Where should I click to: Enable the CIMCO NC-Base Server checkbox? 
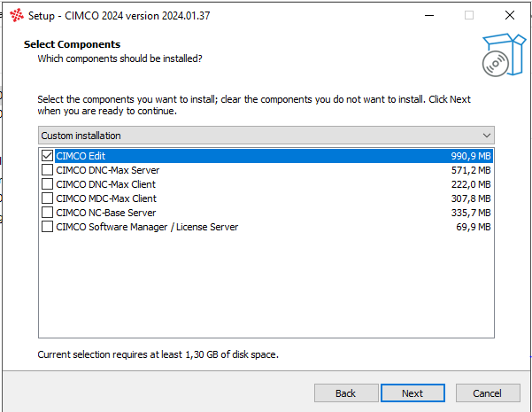click(x=48, y=213)
